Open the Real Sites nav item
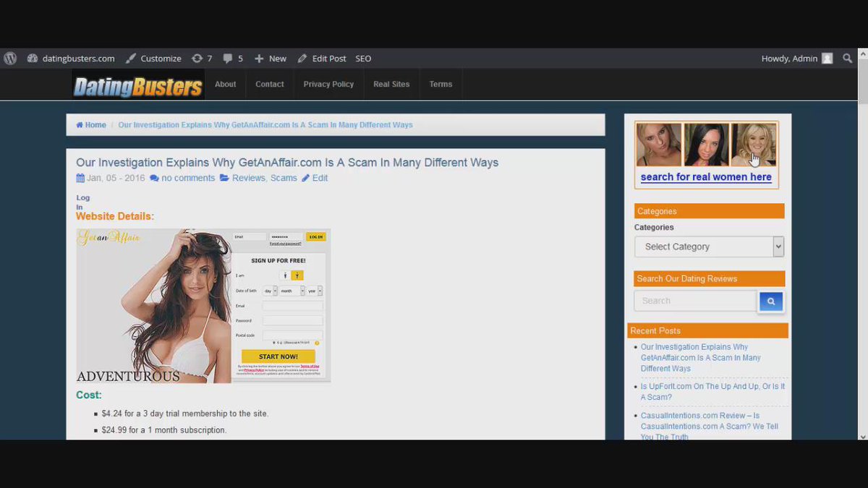The height and width of the screenshot is (488, 868). [x=391, y=85]
